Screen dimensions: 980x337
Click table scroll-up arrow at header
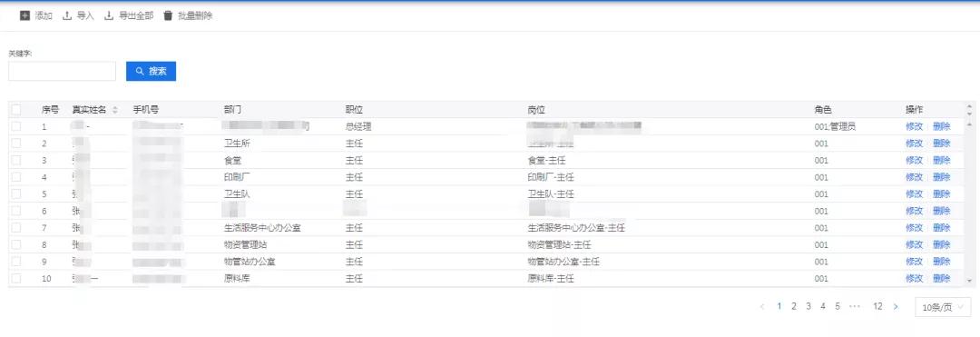coord(969,106)
